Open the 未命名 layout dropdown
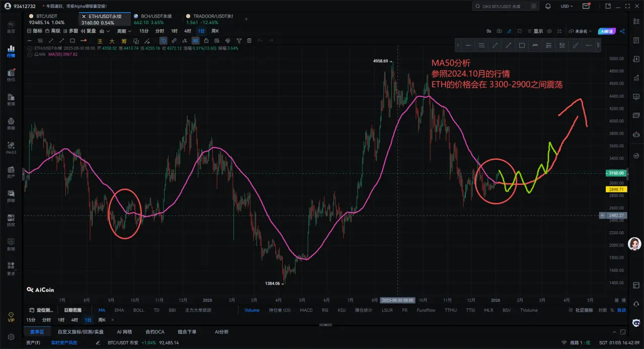Screen dimensions: 644x349 click(580, 31)
